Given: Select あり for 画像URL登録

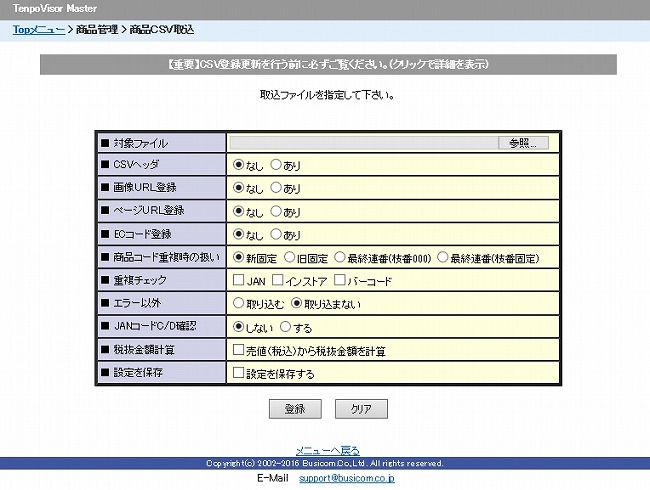Looking at the screenshot, I should pyautogui.click(x=276, y=188).
